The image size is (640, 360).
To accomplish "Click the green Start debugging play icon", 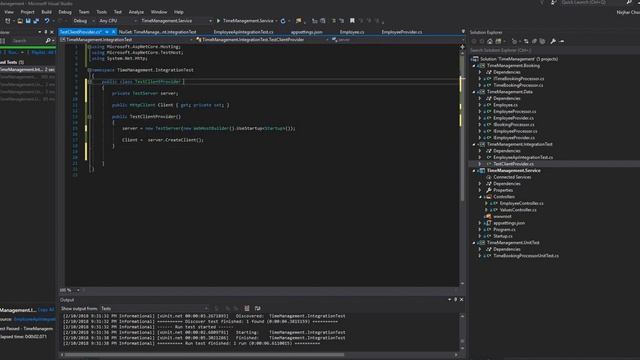I will click(218, 21).
